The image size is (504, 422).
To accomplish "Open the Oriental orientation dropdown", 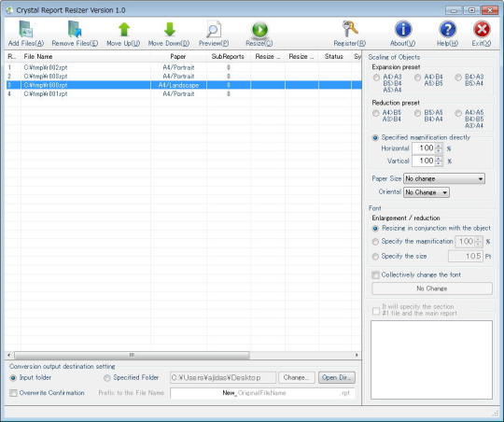I will pos(427,192).
